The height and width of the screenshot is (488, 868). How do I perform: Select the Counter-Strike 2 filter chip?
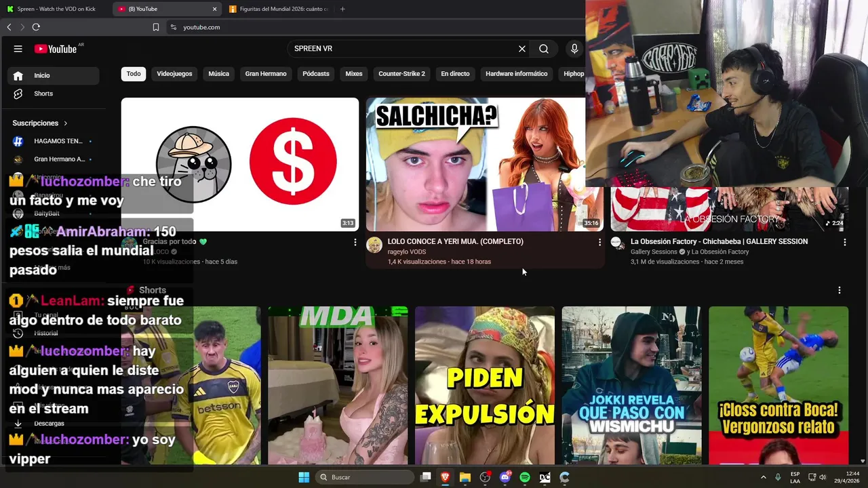coord(401,74)
